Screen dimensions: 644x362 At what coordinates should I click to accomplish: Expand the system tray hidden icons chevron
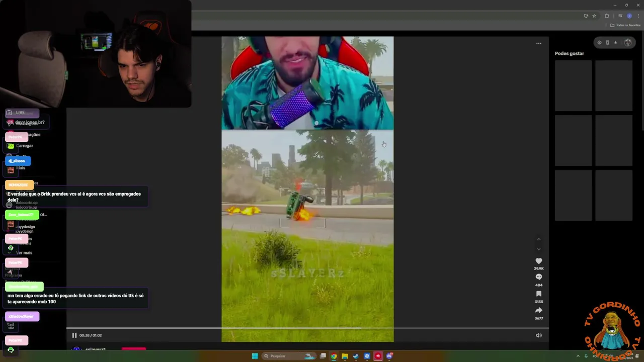point(578,356)
